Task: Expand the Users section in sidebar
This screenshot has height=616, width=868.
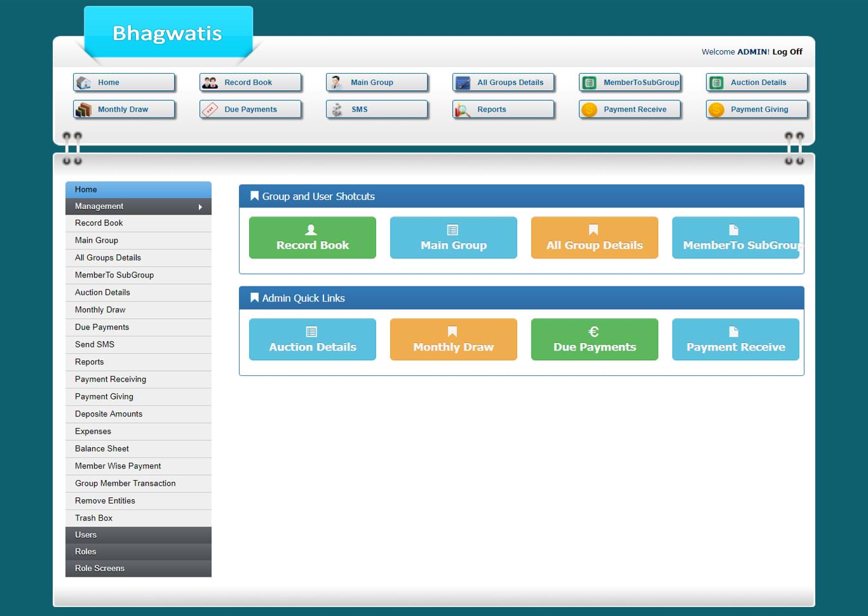Action: click(x=138, y=535)
